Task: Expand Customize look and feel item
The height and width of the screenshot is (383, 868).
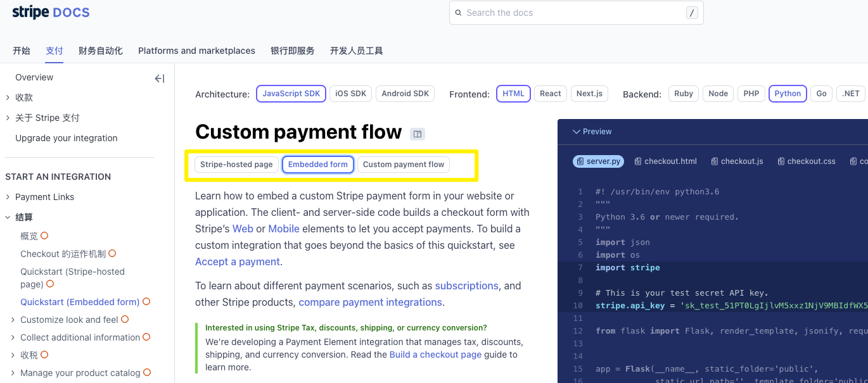Action: click(13, 320)
